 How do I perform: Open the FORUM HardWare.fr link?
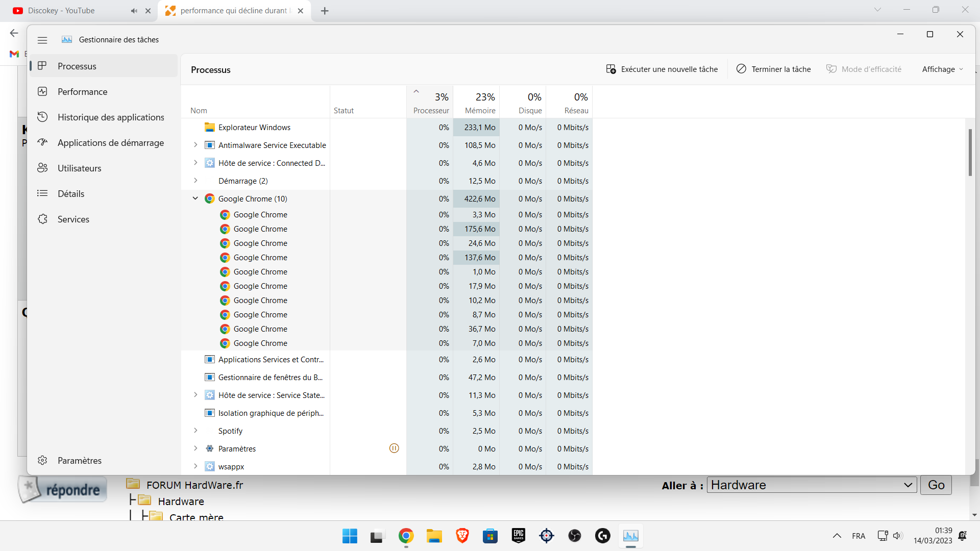point(194,485)
